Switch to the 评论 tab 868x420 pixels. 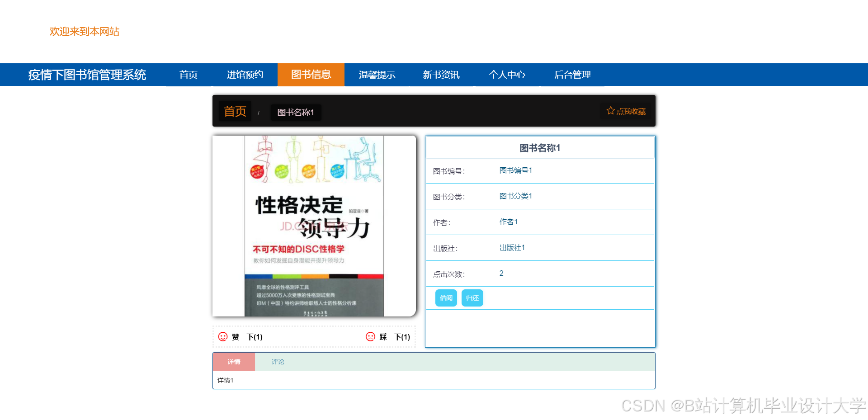pyautogui.click(x=278, y=362)
